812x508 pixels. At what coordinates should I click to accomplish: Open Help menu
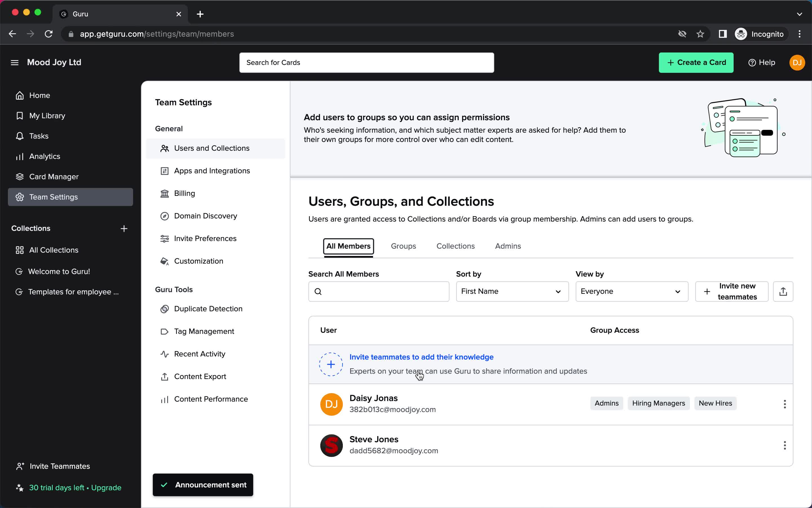(x=762, y=62)
